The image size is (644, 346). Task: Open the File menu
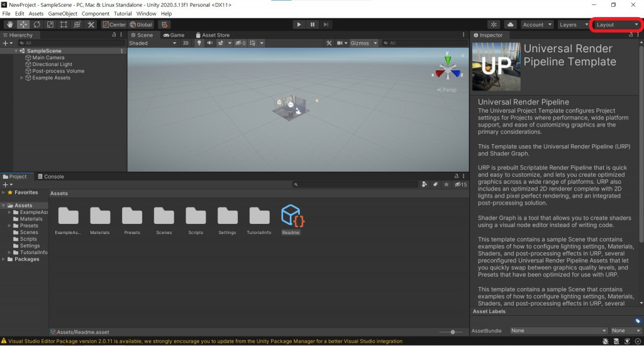6,14
